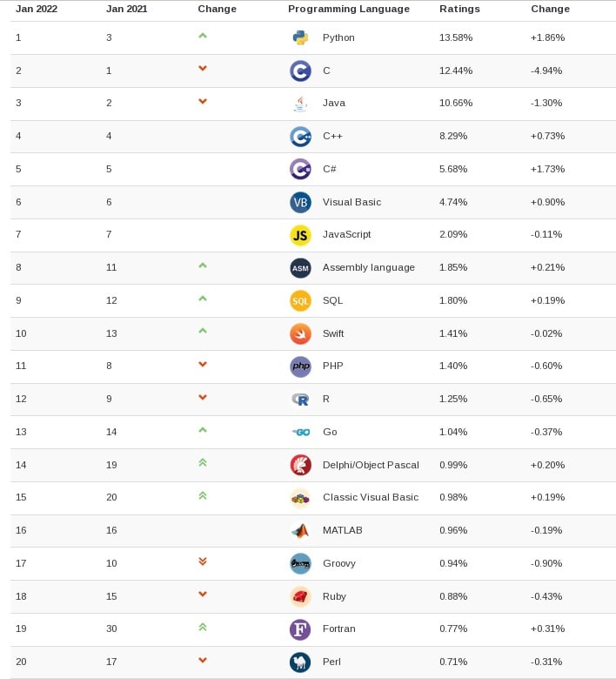The width and height of the screenshot is (616, 679).
Task: Click the double down arrow in Groovy row
Action: coord(203,562)
